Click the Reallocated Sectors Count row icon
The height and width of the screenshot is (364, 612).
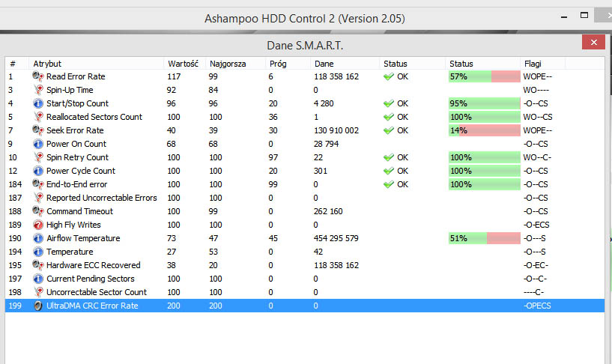tap(38, 117)
